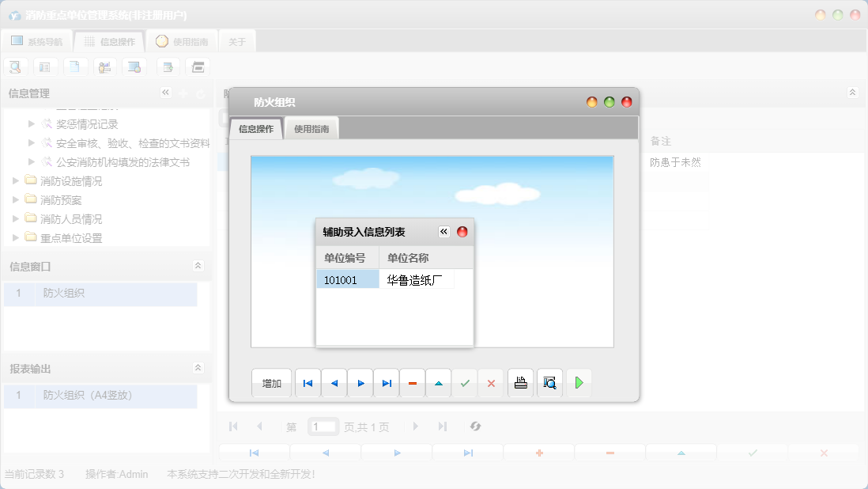Jump to first record in 防火组织 dialog

pyautogui.click(x=308, y=383)
